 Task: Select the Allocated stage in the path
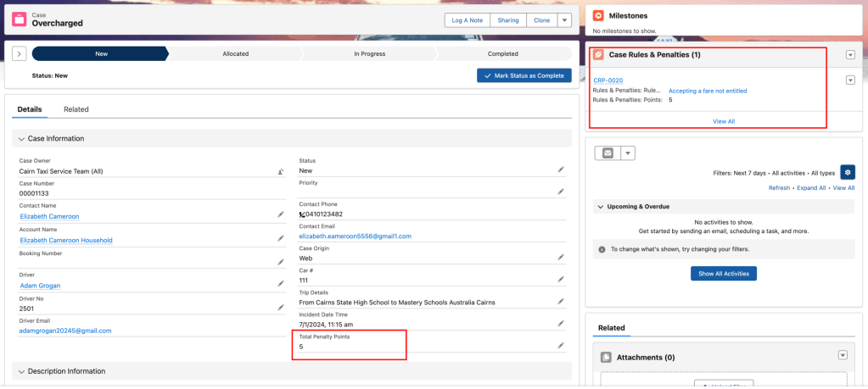click(x=235, y=53)
